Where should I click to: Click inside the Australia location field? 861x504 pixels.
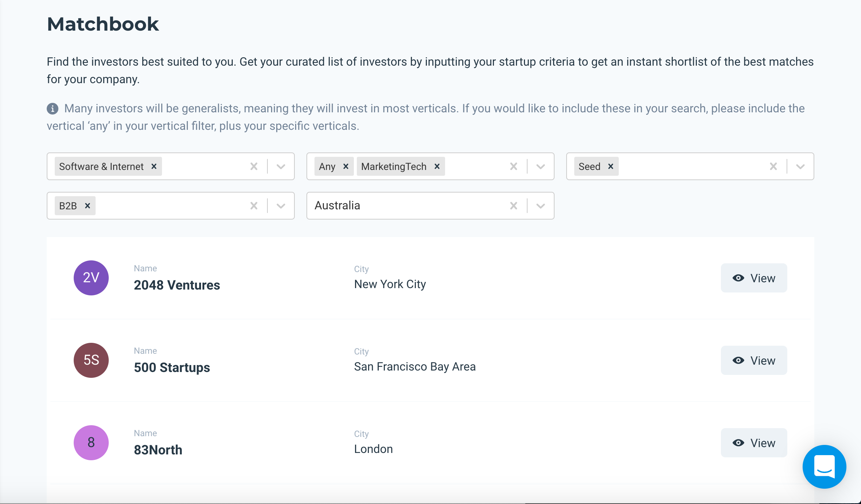(x=430, y=206)
